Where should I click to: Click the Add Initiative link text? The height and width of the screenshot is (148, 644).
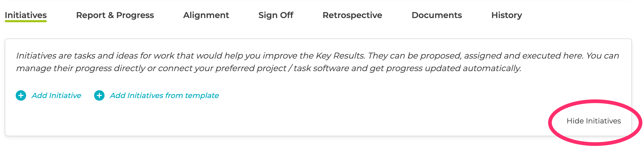point(56,95)
